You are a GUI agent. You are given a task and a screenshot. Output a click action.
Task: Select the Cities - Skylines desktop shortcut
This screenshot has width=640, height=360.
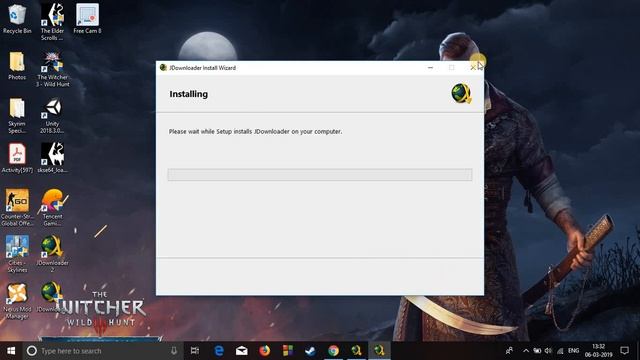pyautogui.click(x=17, y=253)
